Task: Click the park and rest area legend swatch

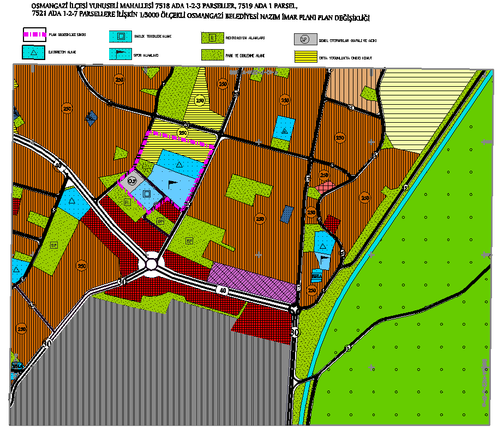Action: (213, 55)
